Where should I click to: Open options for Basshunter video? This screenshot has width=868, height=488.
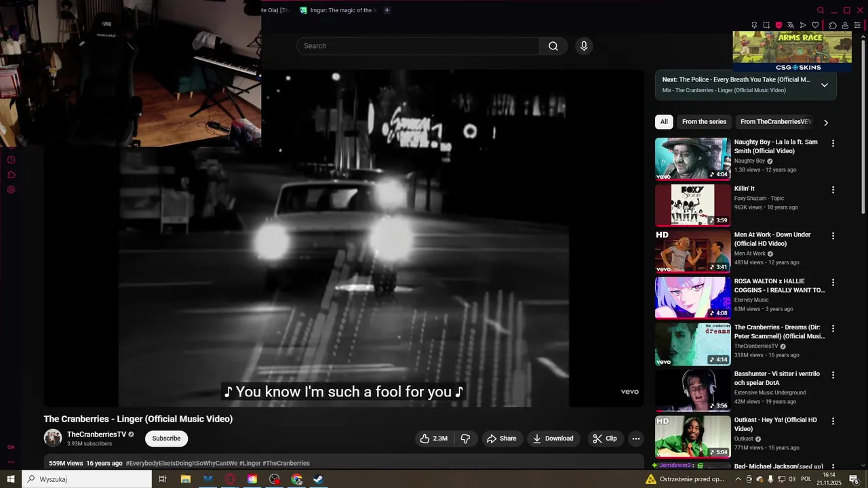click(x=833, y=375)
